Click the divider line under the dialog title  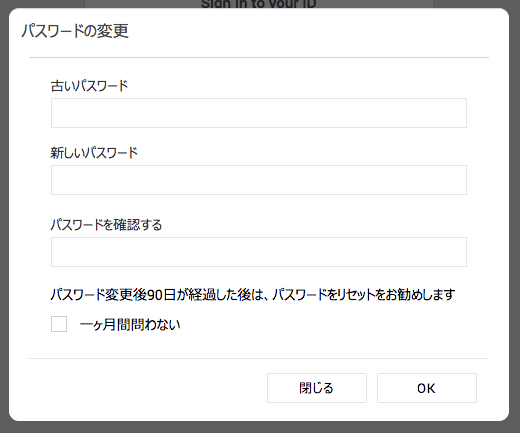pyautogui.click(x=259, y=58)
